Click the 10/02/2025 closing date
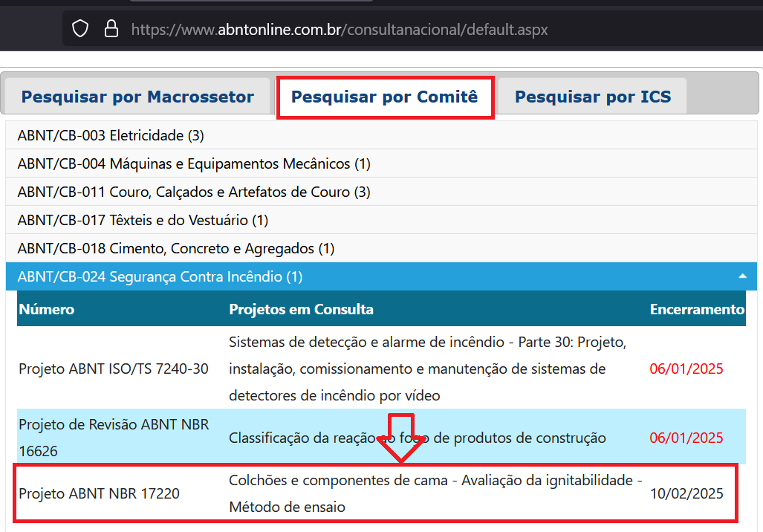 [686, 493]
